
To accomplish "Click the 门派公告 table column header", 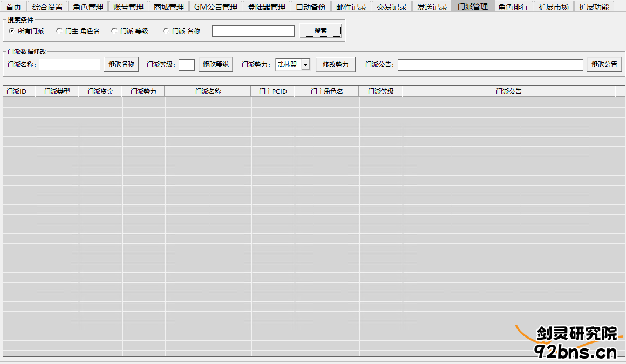I will [x=508, y=91].
